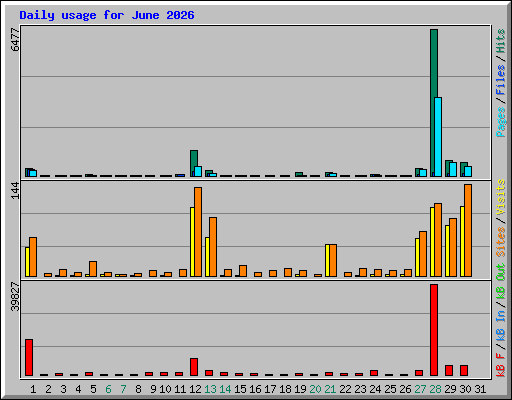Click the cyan Pages bar for day 28
The image size is (512, 400).
pos(438,137)
